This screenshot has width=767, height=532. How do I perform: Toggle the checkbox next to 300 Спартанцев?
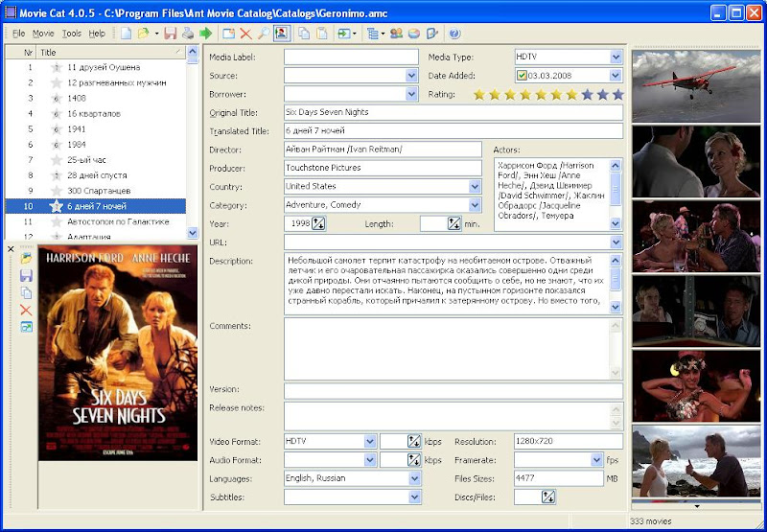(56, 191)
